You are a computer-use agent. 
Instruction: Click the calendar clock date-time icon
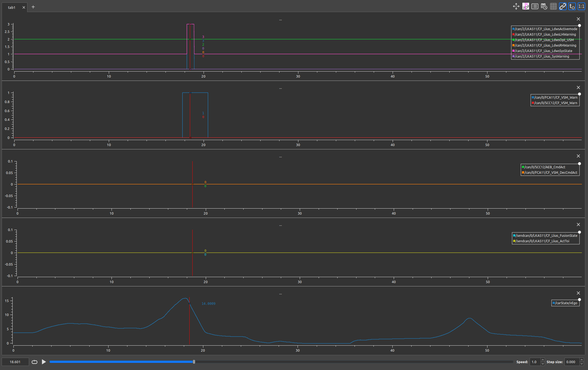pos(544,7)
